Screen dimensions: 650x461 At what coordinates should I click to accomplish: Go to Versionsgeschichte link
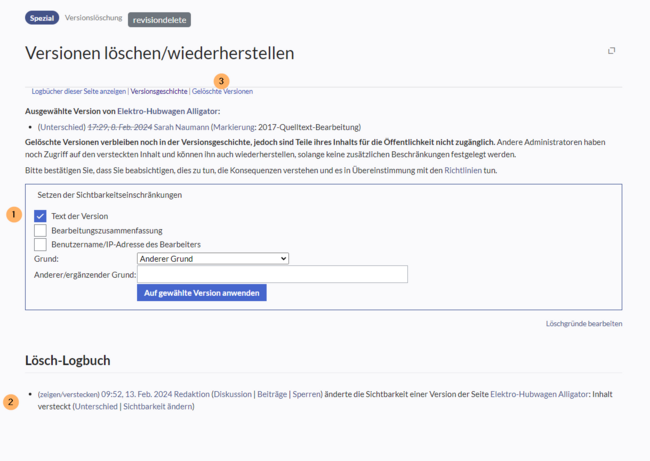[159, 92]
